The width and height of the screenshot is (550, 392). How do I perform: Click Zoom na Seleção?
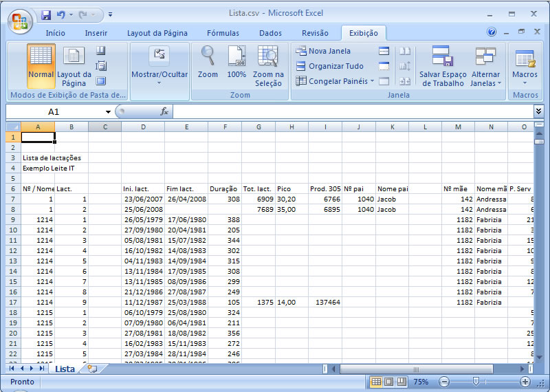268,65
